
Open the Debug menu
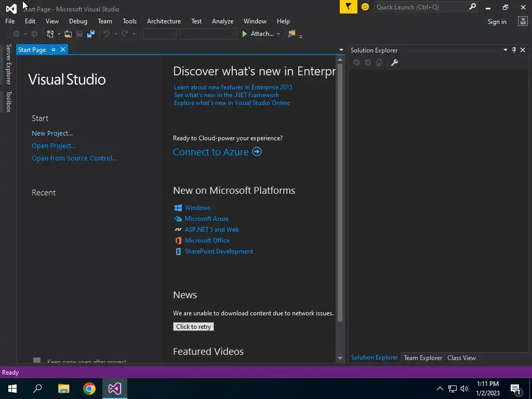coord(78,21)
